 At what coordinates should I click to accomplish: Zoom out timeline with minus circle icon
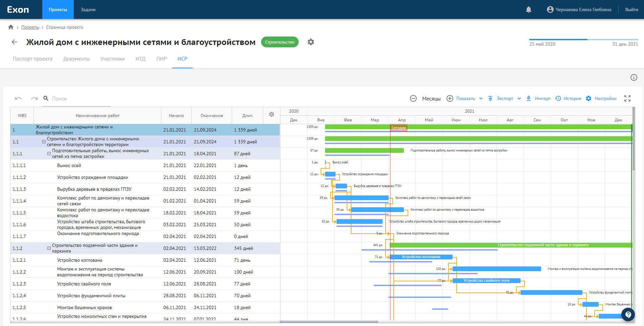click(413, 98)
